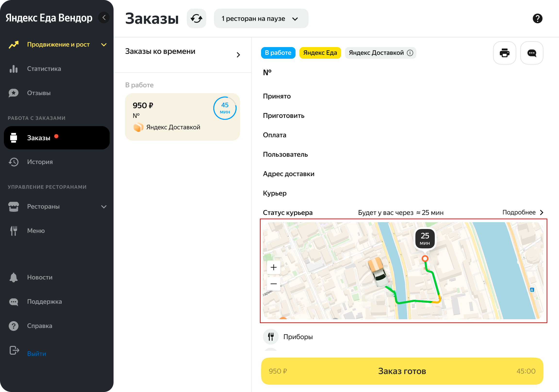Select Заказы in the sidebar
This screenshot has height=392, width=559.
pyautogui.click(x=57, y=138)
